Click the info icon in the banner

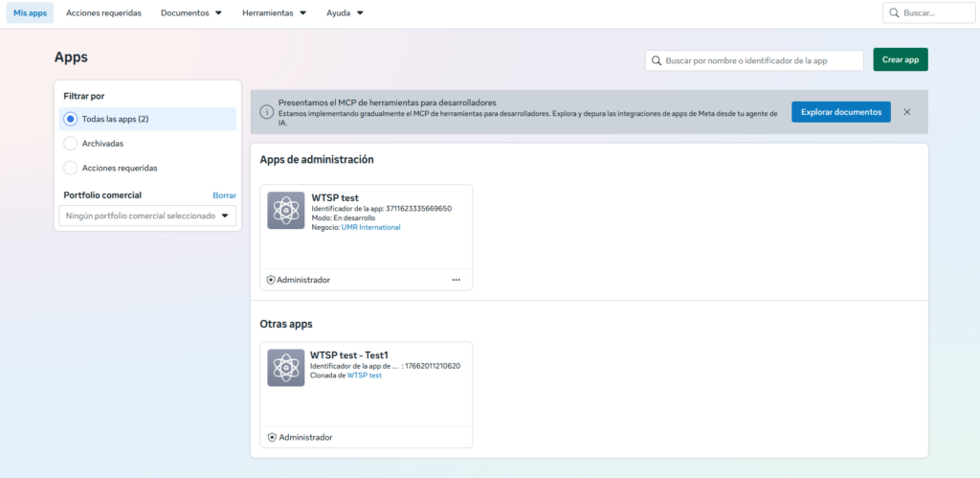[266, 112]
